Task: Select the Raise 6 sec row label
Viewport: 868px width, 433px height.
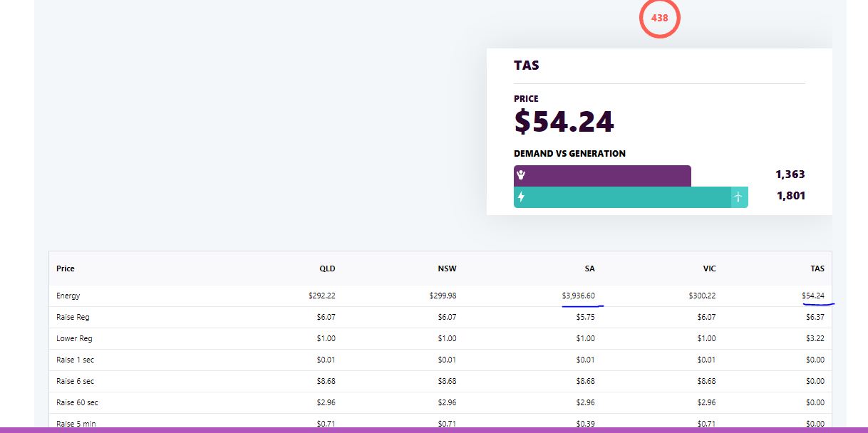Action: click(x=75, y=381)
